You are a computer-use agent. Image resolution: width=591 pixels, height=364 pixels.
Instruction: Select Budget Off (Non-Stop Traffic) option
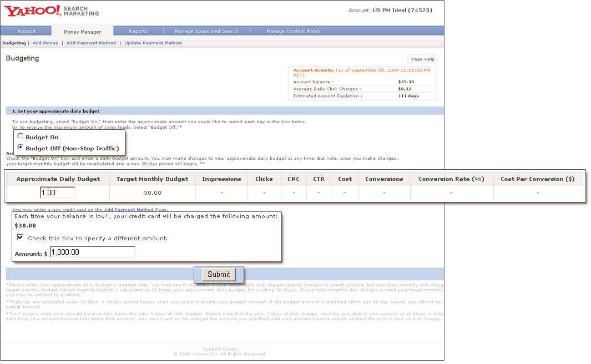[x=21, y=148]
